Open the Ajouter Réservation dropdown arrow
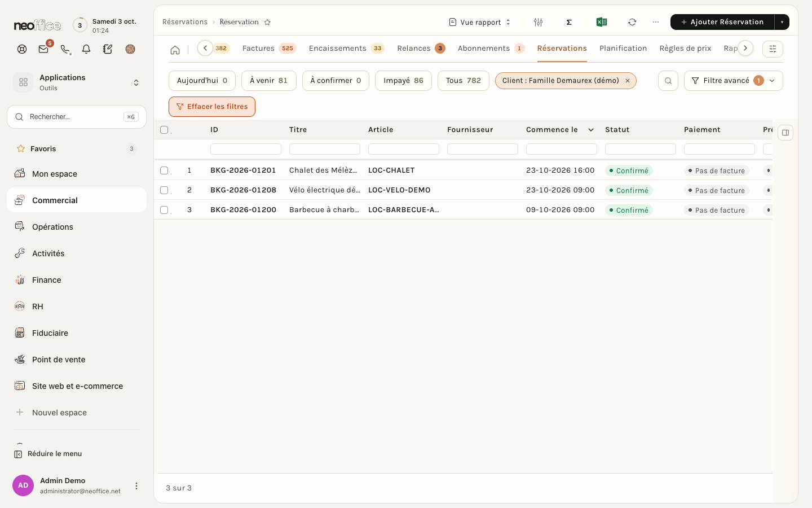 (782, 22)
